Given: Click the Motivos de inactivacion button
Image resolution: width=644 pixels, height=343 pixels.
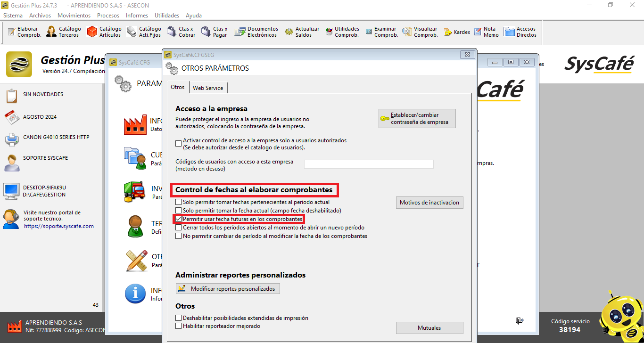Looking at the screenshot, I should tap(429, 203).
